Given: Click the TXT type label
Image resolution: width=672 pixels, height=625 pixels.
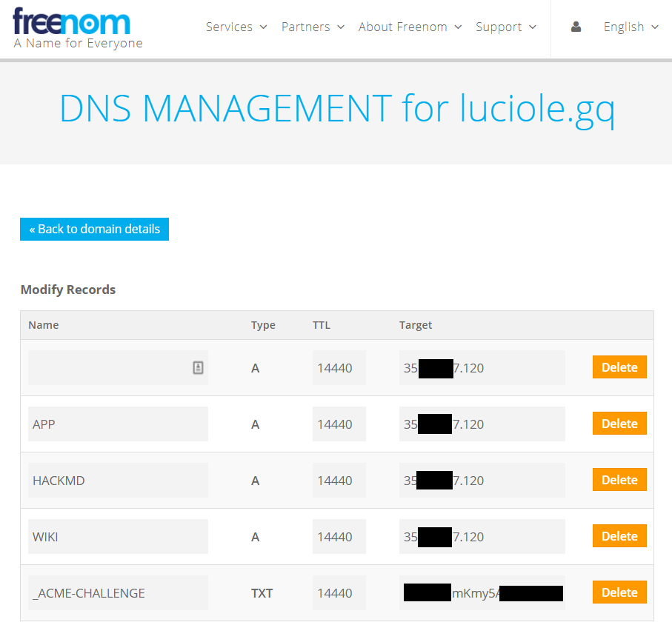Looking at the screenshot, I should 262,593.
